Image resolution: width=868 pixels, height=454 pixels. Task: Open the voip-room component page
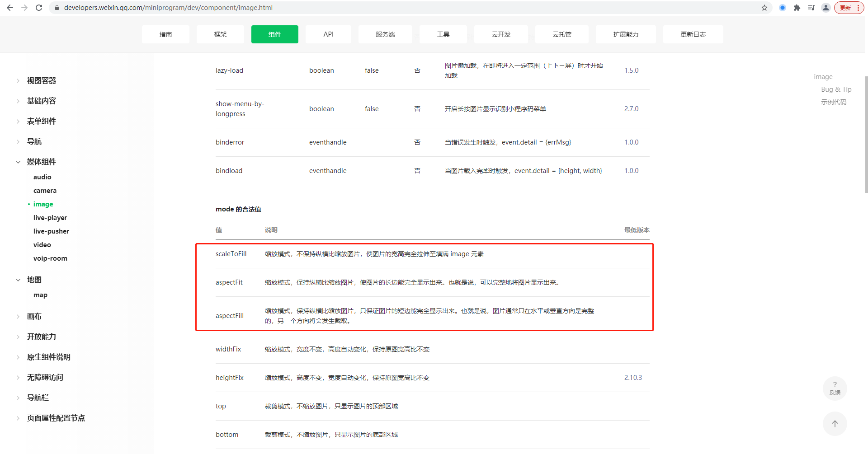[x=50, y=258]
